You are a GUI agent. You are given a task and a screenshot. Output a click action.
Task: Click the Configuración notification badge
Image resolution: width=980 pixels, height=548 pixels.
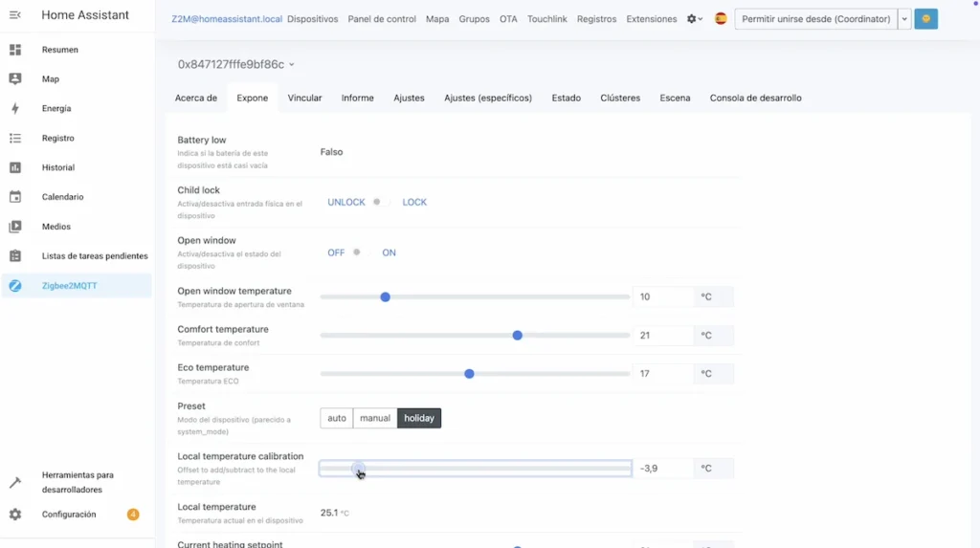pyautogui.click(x=133, y=515)
